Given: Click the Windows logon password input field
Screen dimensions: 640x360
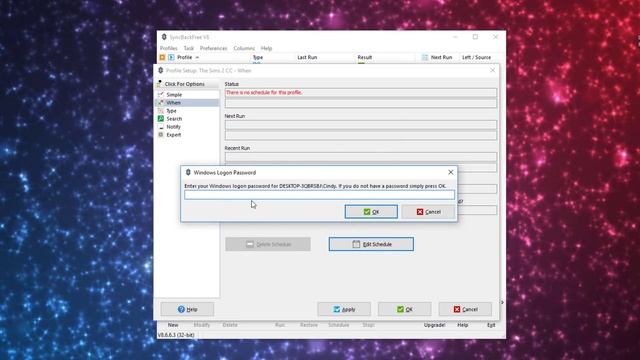Looking at the screenshot, I should click(x=319, y=195).
